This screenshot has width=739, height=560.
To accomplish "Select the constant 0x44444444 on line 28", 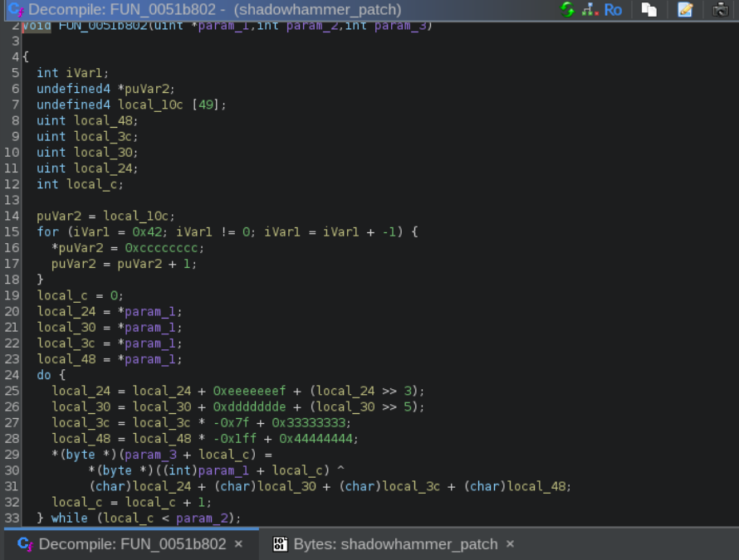I will point(316,439).
